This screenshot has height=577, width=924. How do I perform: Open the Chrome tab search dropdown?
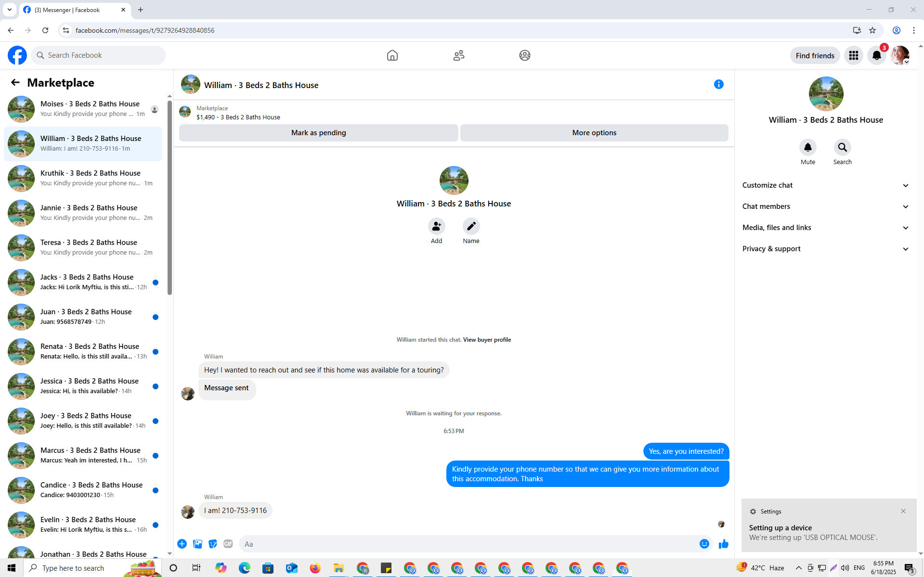point(10,10)
